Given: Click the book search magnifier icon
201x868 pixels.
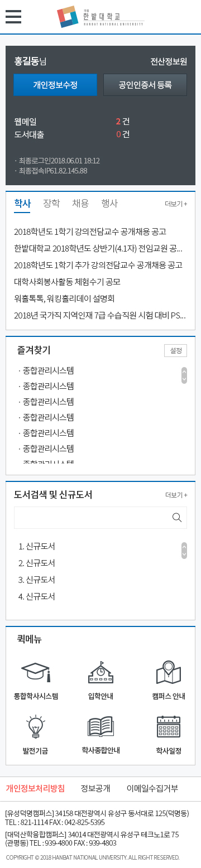Looking at the screenshot, I should point(177,517).
